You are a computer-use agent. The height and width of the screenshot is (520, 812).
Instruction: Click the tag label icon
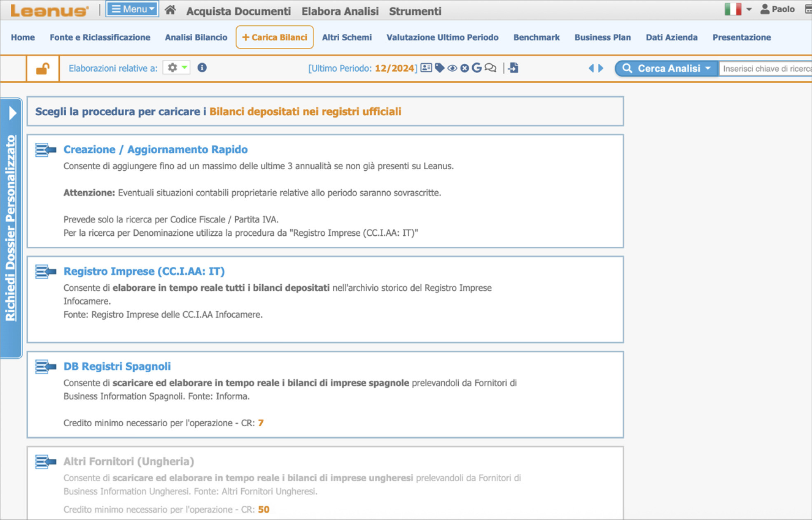[439, 68]
